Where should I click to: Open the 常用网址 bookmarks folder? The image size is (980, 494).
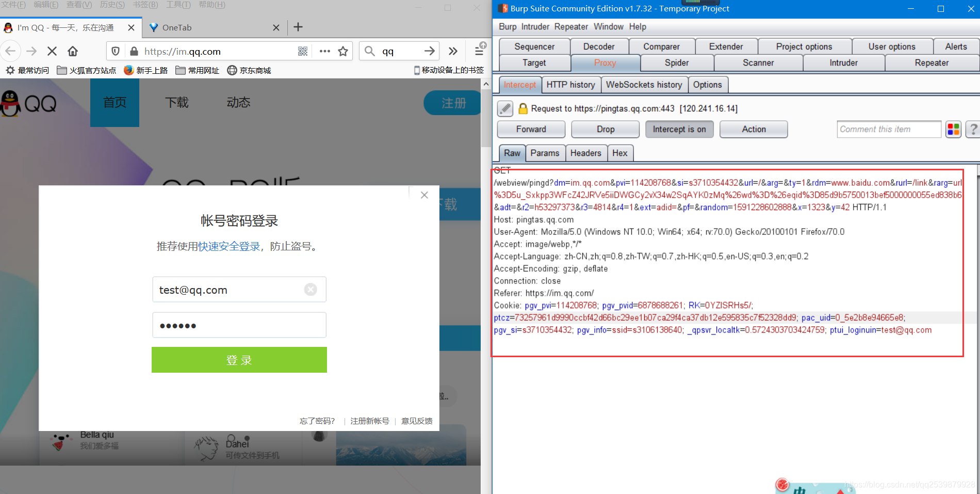click(x=198, y=70)
